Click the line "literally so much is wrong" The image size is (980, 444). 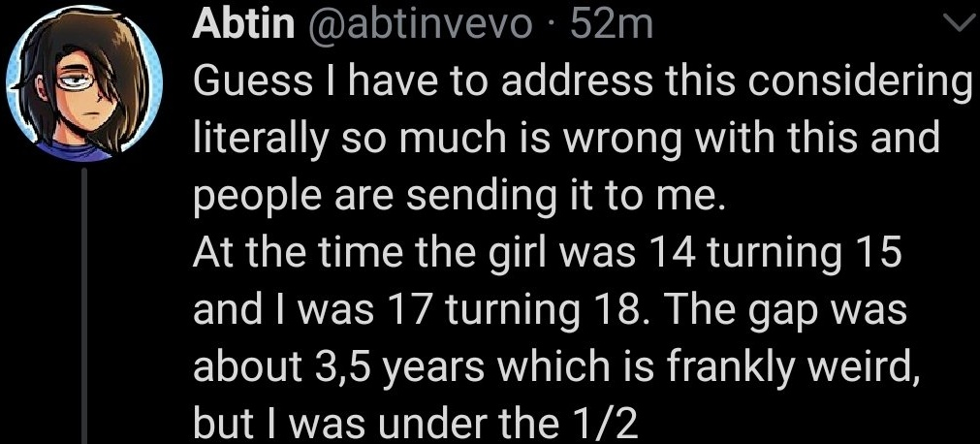567,140
